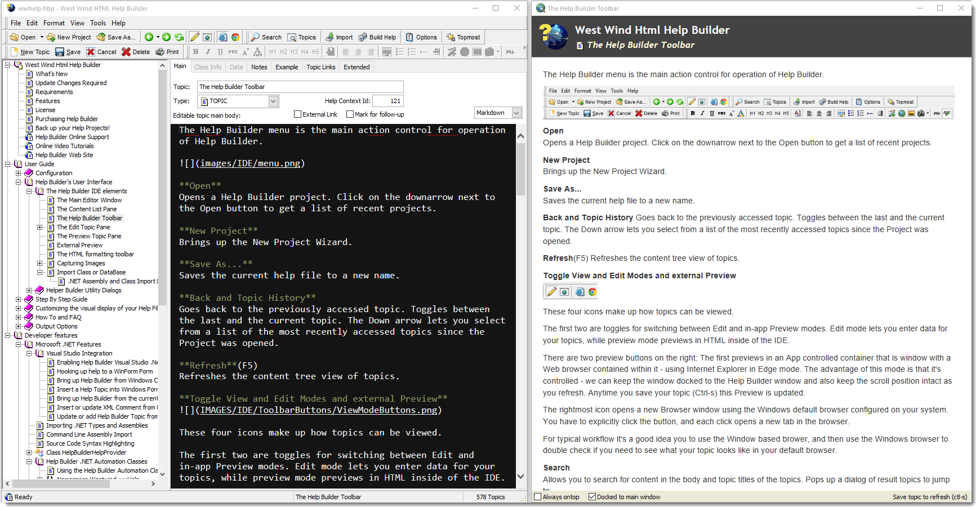Image resolution: width=980 pixels, height=511 pixels.
Task: Switch to in-app Preview mode icon
Action: tap(207, 37)
